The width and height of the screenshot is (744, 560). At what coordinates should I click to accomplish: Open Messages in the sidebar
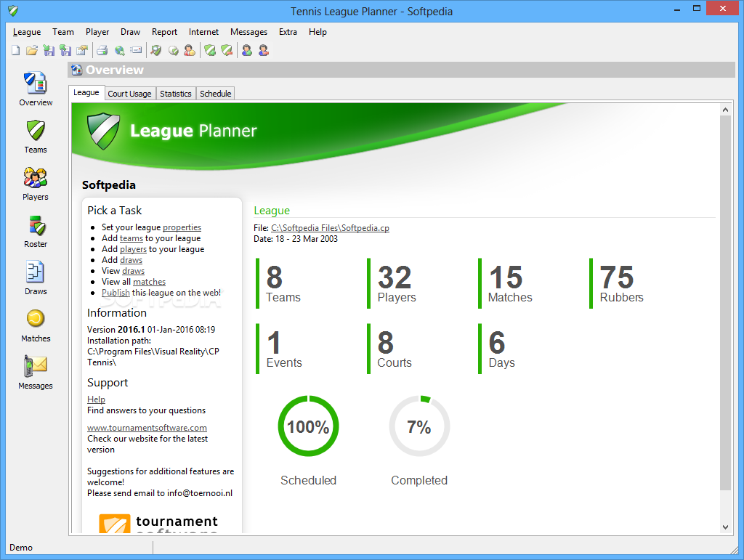pyautogui.click(x=36, y=373)
